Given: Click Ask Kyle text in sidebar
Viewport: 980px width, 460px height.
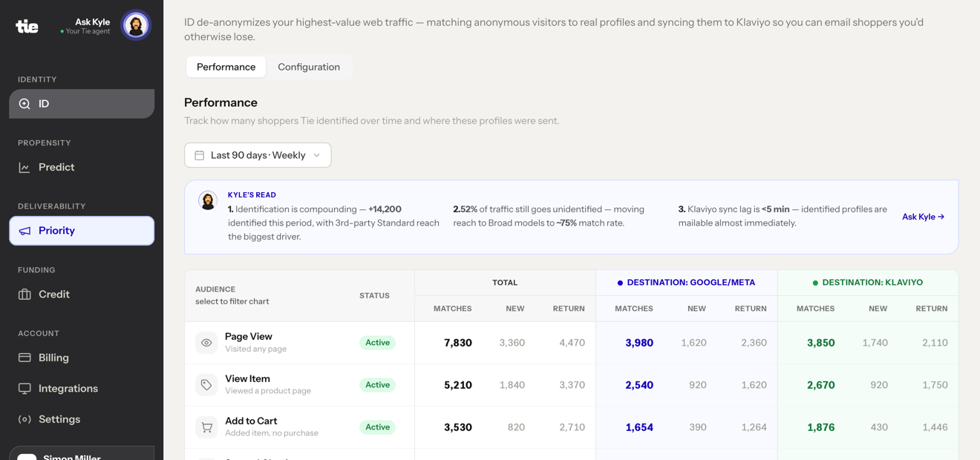Looking at the screenshot, I should pyautogui.click(x=93, y=22).
